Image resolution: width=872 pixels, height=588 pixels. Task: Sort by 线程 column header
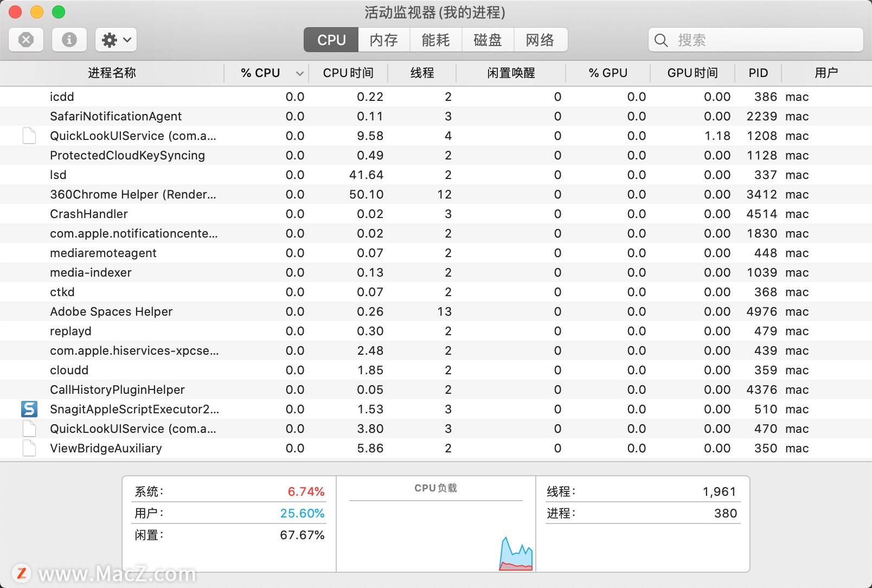click(422, 73)
